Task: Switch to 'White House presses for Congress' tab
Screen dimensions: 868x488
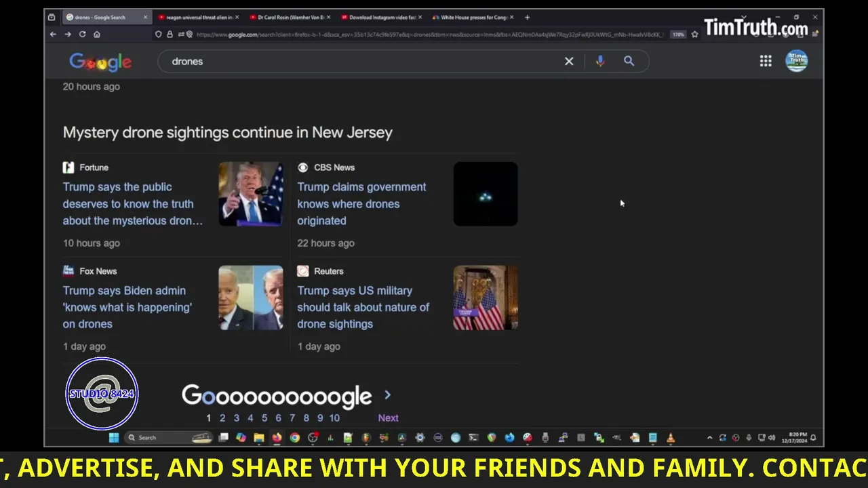Action: (x=473, y=17)
